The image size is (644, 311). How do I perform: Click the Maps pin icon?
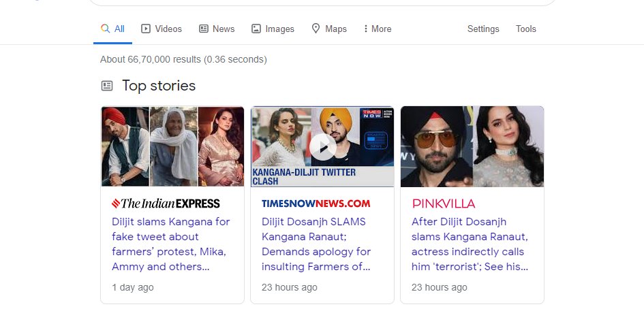point(316,29)
